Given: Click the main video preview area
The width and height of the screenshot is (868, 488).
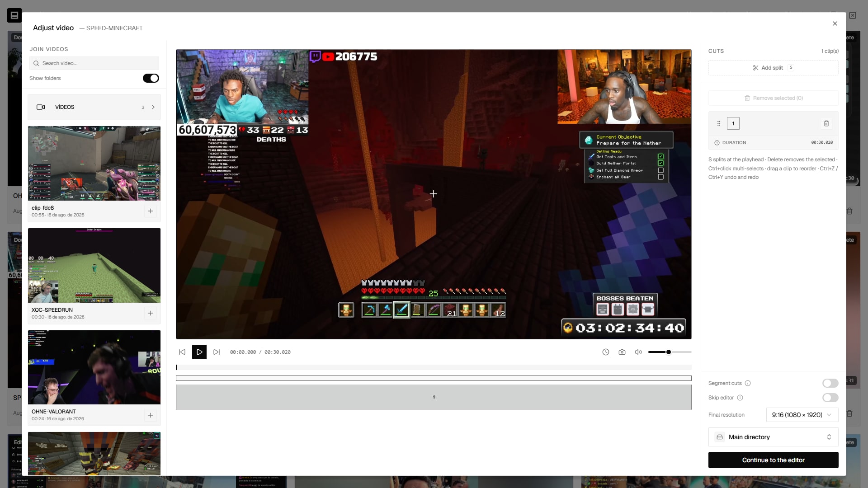Looking at the screenshot, I should 434,194.
